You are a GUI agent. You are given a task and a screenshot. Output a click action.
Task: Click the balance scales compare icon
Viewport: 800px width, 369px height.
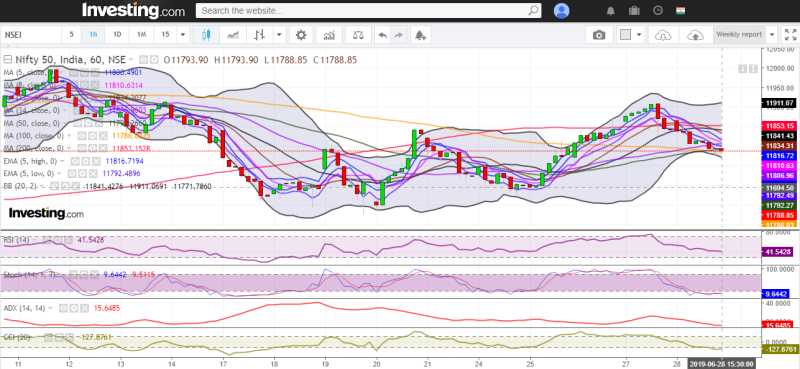click(x=359, y=35)
